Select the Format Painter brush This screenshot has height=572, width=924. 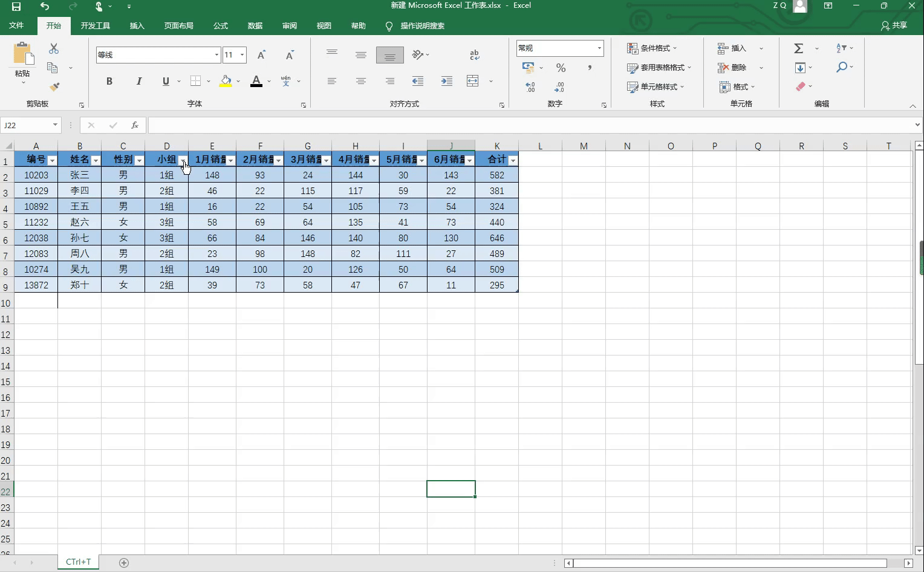[x=54, y=87]
